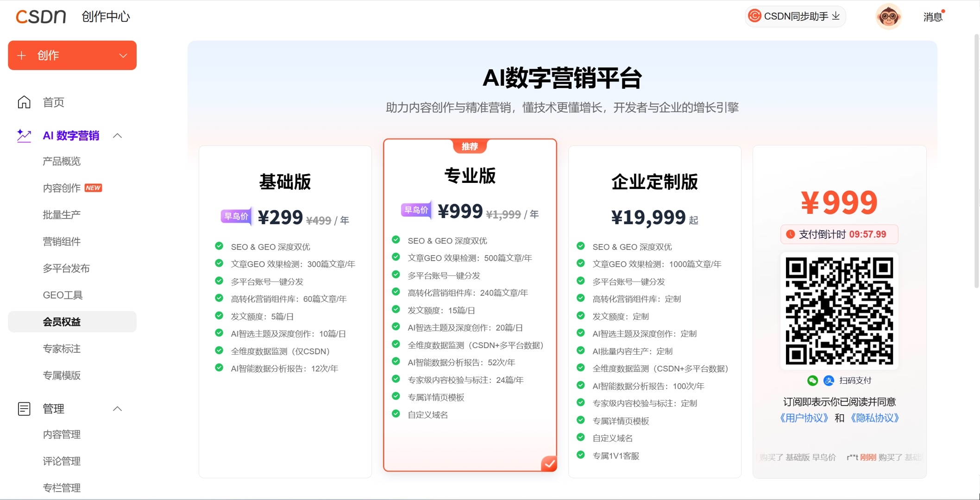Open 评论管理 sidebar item
This screenshot has width=980, height=500.
[62, 461]
